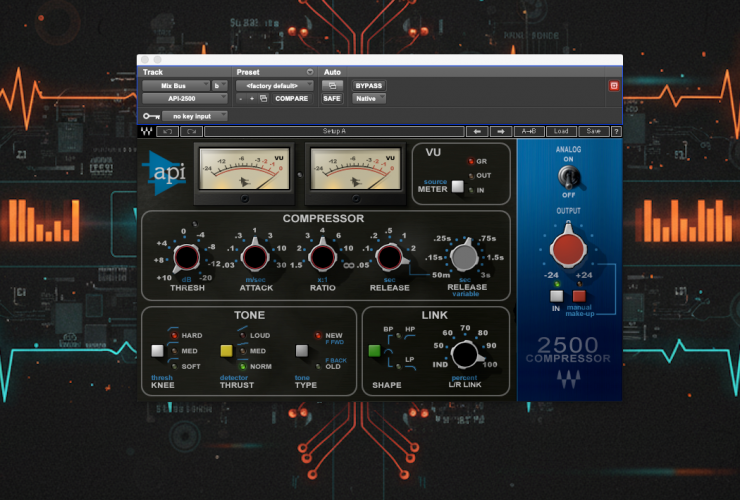Click the left VU meter
740x500 pixels.
click(x=244, y=169)
